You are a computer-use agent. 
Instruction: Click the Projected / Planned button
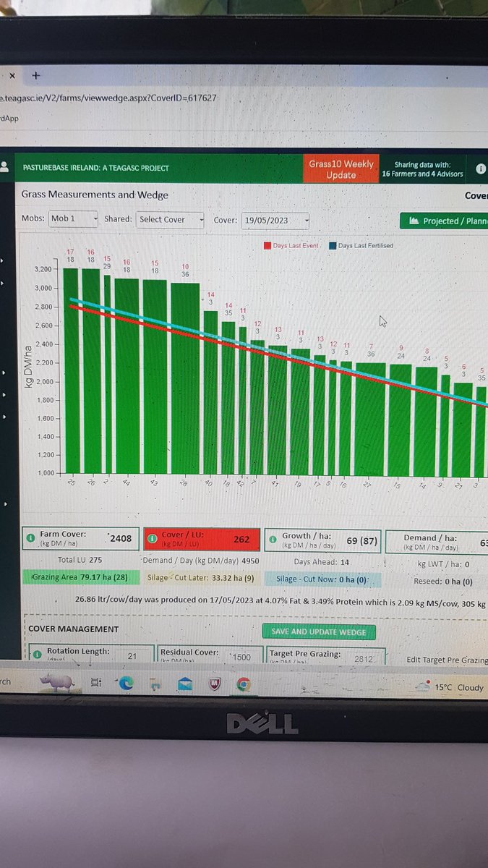tap(444, 221)
